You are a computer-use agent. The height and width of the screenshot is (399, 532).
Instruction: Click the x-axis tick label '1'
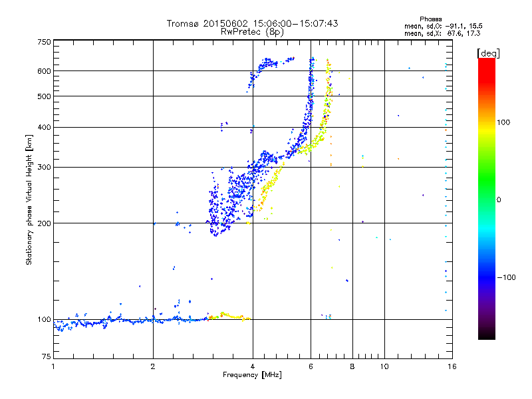point(53,366)
